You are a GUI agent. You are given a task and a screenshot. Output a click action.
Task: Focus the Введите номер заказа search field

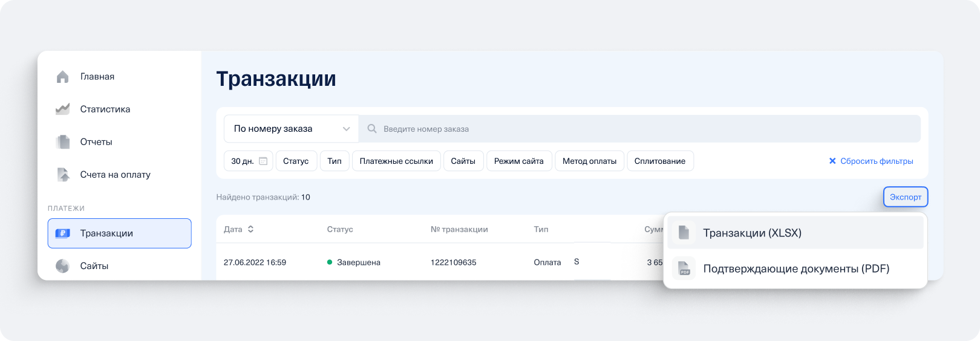[641, 129]
